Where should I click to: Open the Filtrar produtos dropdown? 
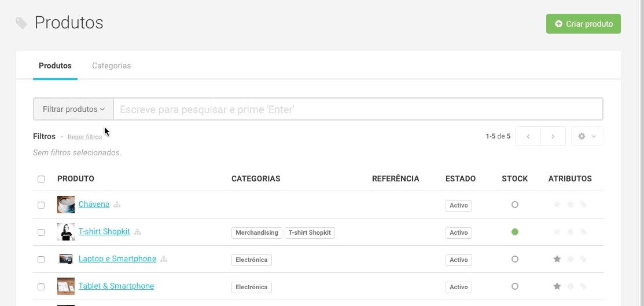73,109
